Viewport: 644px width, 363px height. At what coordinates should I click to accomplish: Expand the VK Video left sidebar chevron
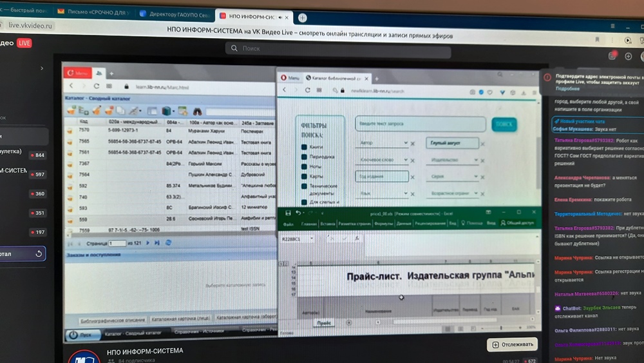coord(41,68)
